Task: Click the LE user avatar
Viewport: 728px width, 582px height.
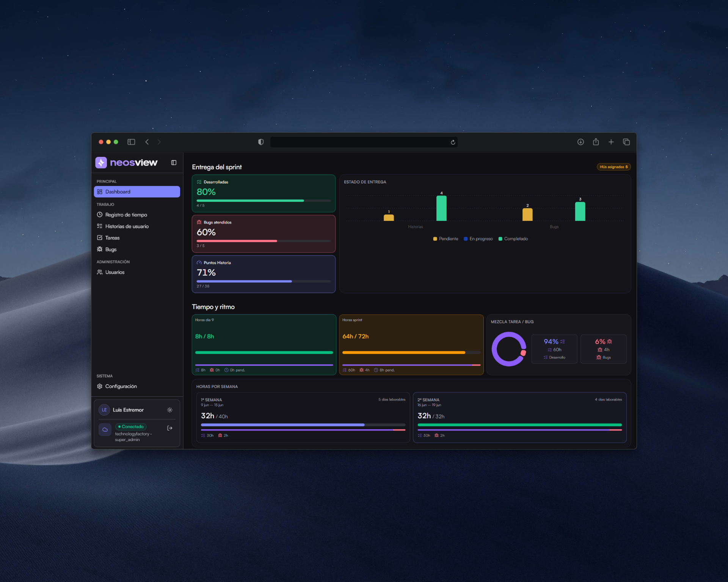Action: pyautogui.click(x=104, y=410)
